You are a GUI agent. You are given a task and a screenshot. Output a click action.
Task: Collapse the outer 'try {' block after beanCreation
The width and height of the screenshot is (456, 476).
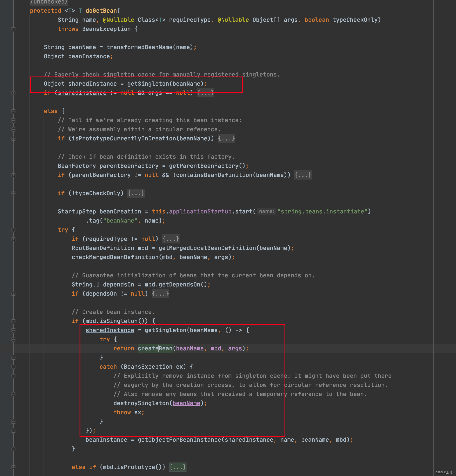tap(14, 230)
